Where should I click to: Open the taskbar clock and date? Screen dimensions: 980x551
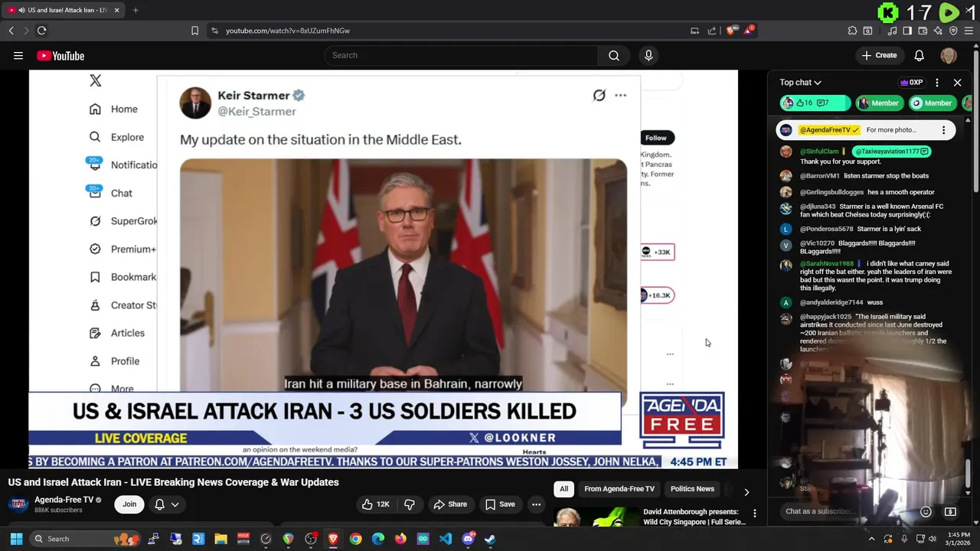pyautogui.click(x=959, y=539)
